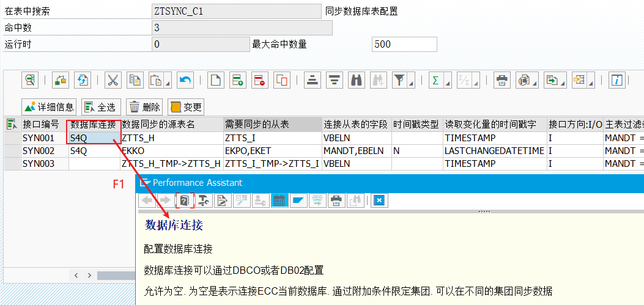The image size is (644, 305).
Task: Export the list with export icon
Action: [551, 80]
